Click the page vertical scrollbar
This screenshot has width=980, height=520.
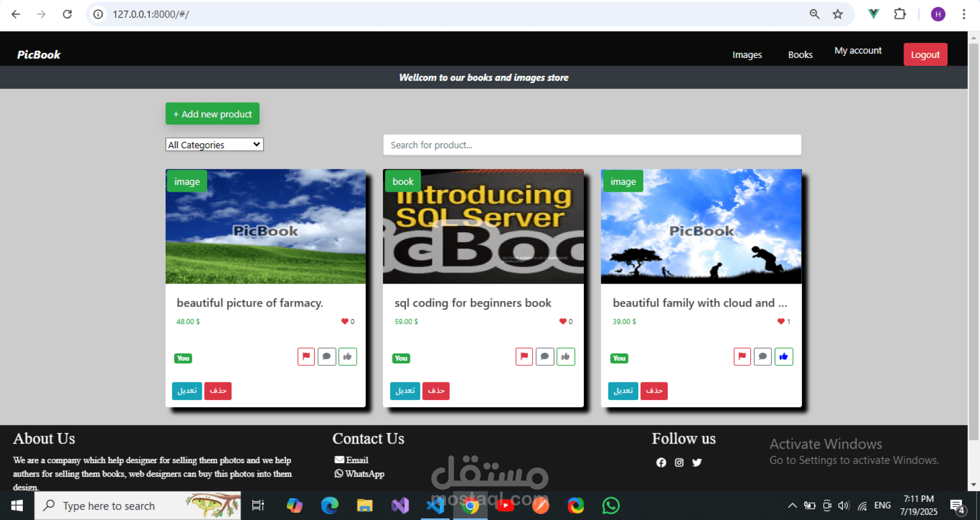(x=974, y=242)
